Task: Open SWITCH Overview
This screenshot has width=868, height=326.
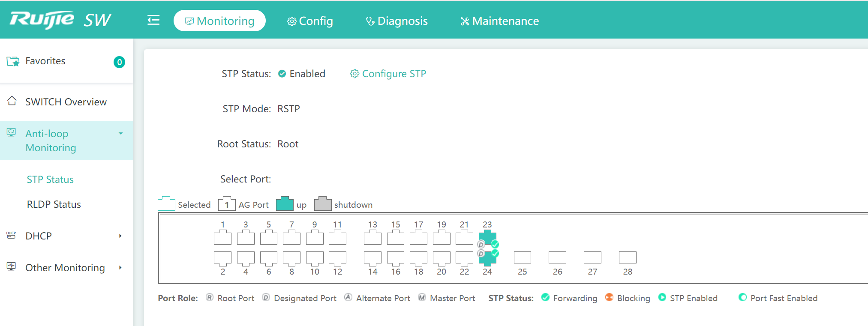Action: coord(66,102)
